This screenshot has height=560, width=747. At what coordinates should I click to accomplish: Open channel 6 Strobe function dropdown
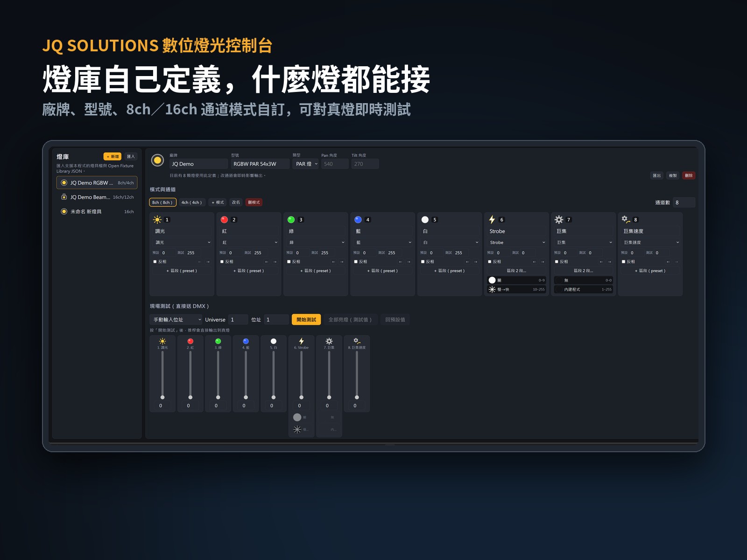click(517, 242)
